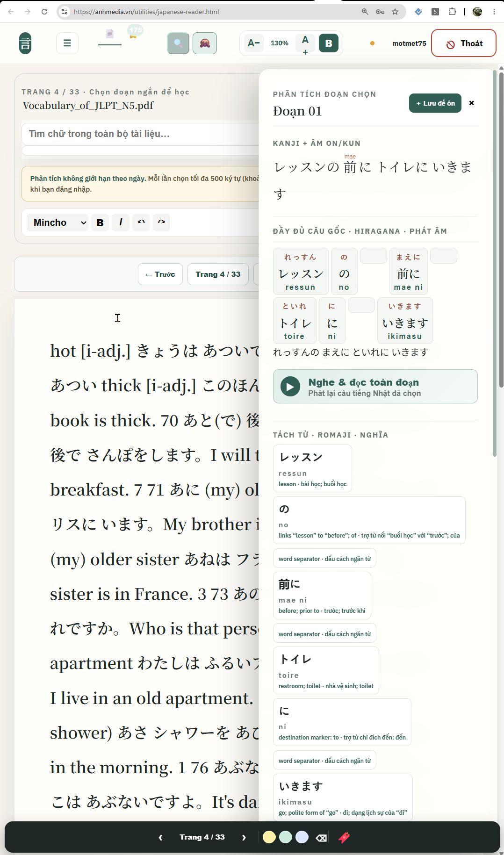This screenshot has width=504, height=855.
Task: Click the document search input field
Action: [140, 134]
